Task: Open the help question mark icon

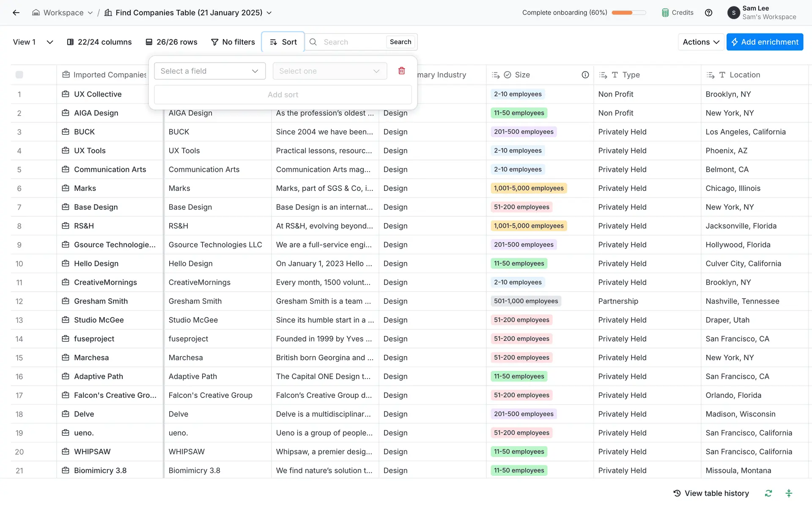Action: (x=708, y=13)
